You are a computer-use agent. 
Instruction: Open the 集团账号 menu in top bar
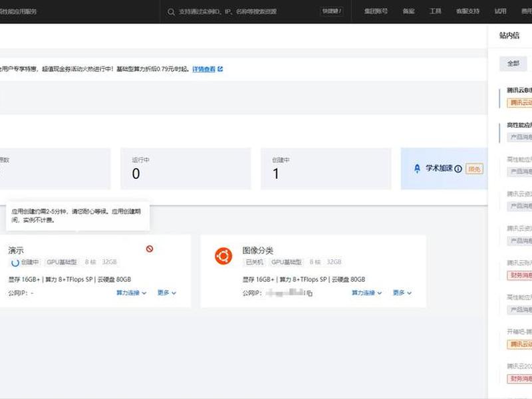[x=376, y=11]
